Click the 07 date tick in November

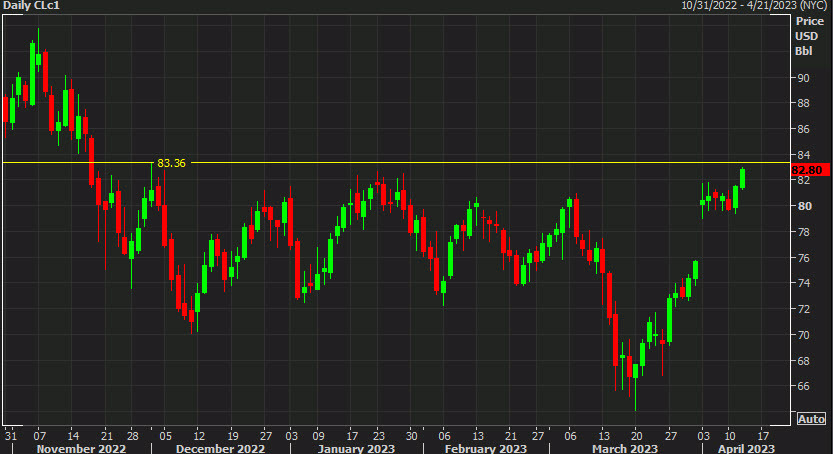click(39, 436)
